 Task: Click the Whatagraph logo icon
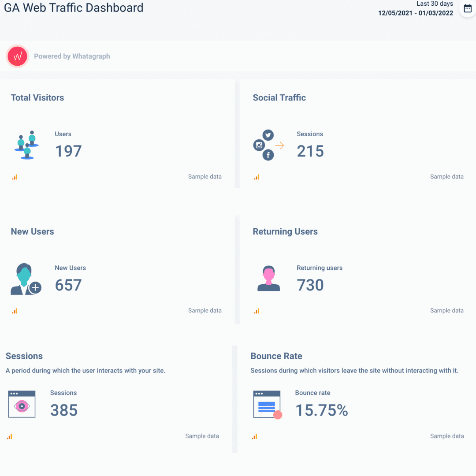[x=17, y=56]
